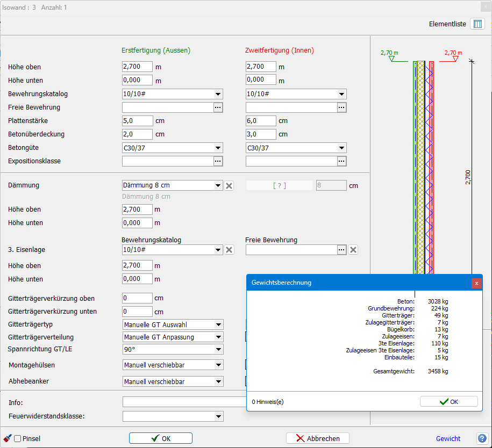Viewport: 492px width, 448px height.
Task: Click the Abbrechen button
Action: tap(318, 438)
